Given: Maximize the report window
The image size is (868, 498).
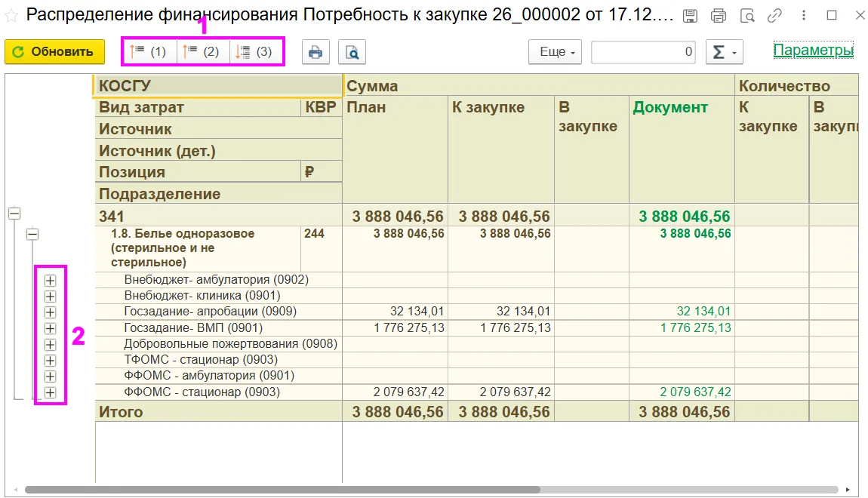Looking at the screenshot, I should 832,16.
